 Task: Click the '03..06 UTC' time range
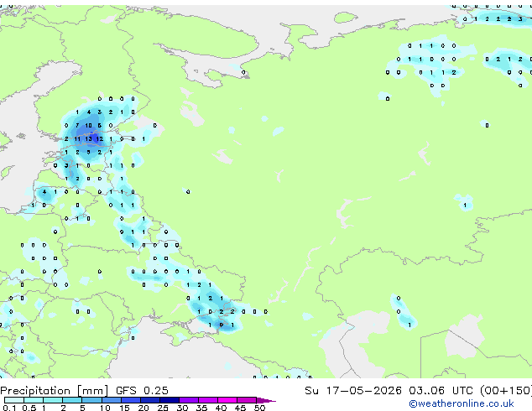(x=441, y=391)
